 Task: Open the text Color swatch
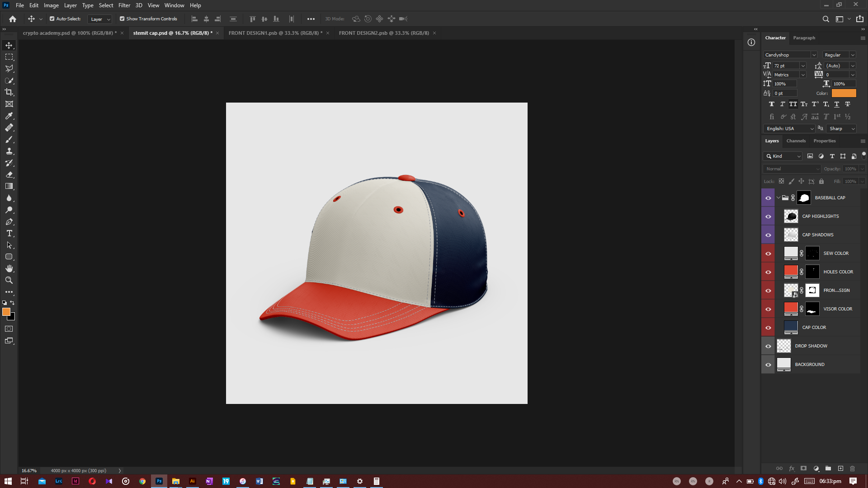coord(844,93)
